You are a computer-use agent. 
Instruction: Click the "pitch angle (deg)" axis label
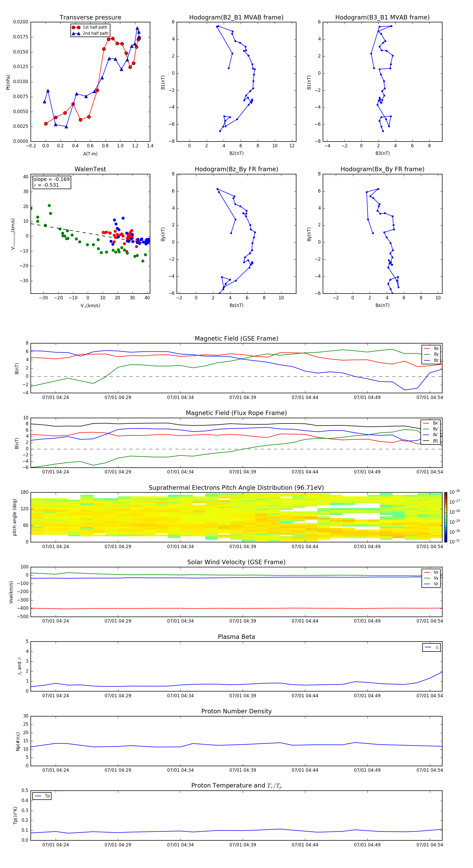coord(14,517)
